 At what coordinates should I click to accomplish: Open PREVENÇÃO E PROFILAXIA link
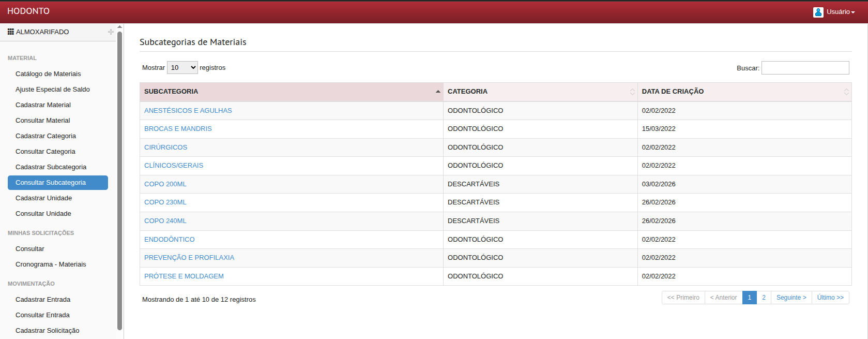189,258
